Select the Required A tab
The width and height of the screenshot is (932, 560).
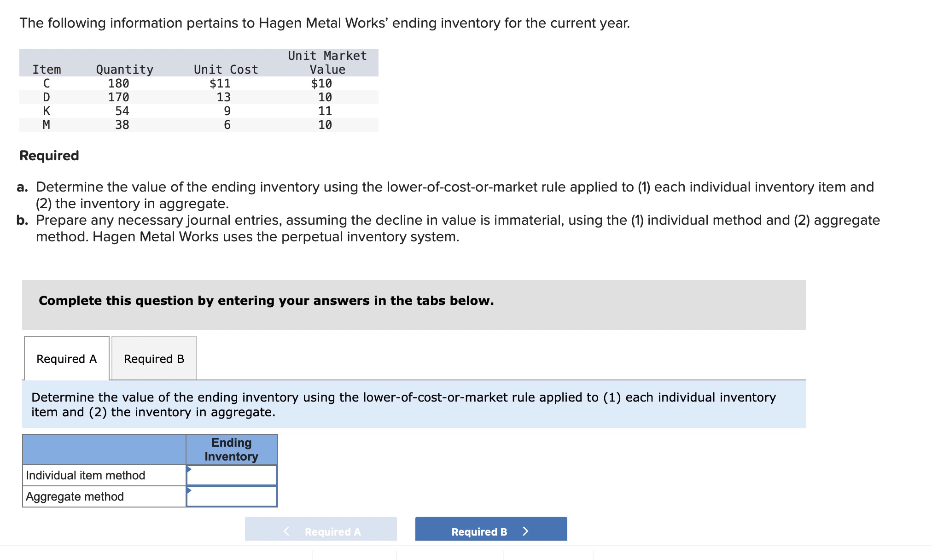click(x=66, y=358)
